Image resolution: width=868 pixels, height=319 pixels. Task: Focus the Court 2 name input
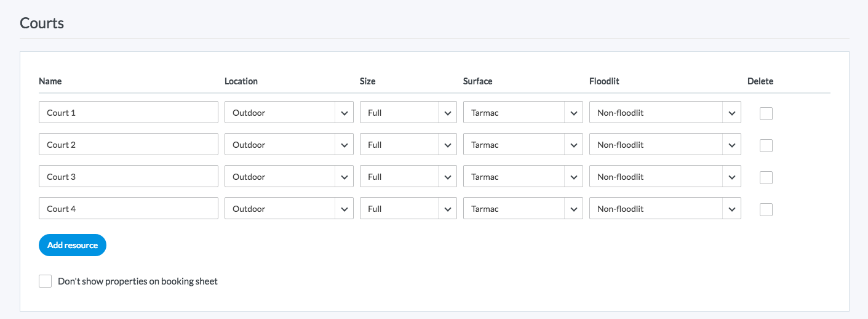tap(128, 145)
